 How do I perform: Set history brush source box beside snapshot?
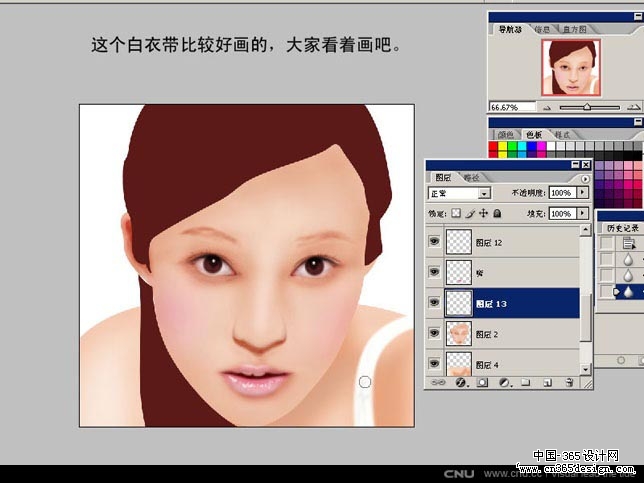pos(606,243)
